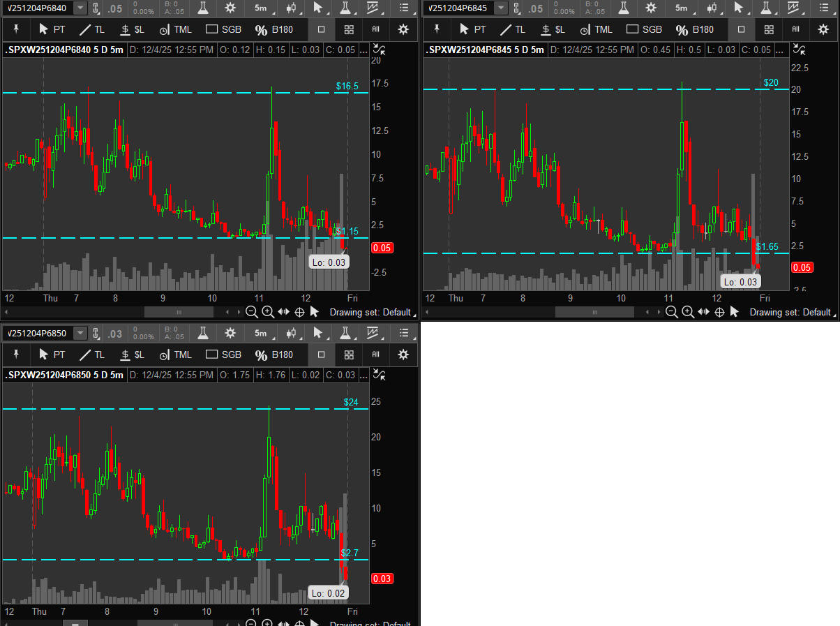840x626 pixels.
Task: Click TL trendline tool in 6840 chart
Action: tap(91, 29)
